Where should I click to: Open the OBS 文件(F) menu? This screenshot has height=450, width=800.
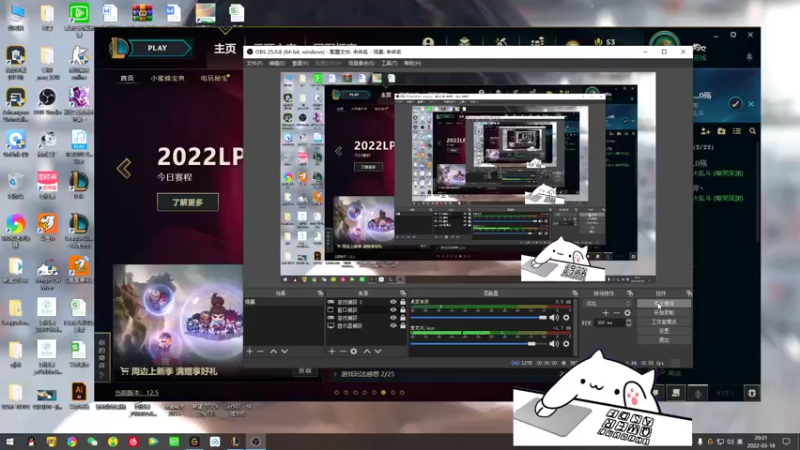point(255,63)
